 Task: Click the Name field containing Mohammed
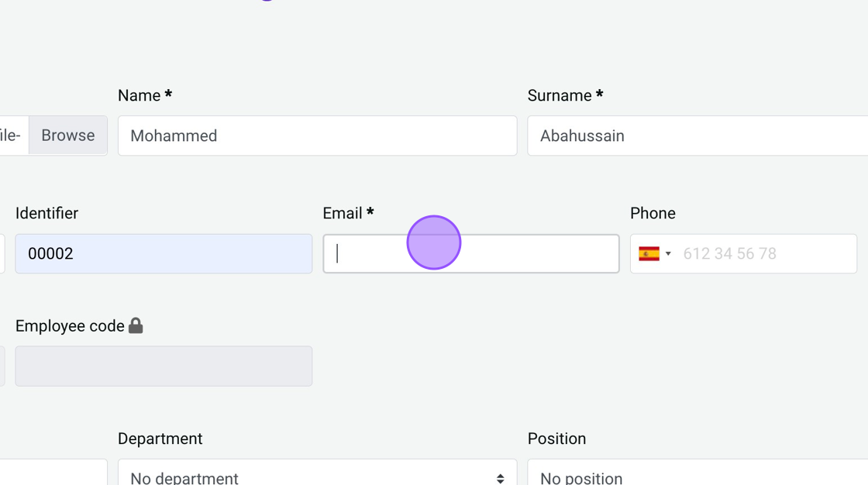point(317,136)
